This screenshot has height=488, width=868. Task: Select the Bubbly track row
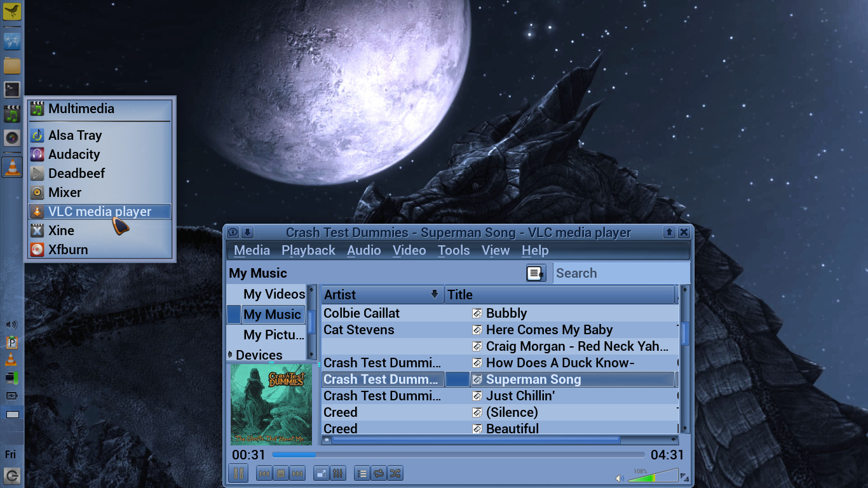tap(499, 313)
